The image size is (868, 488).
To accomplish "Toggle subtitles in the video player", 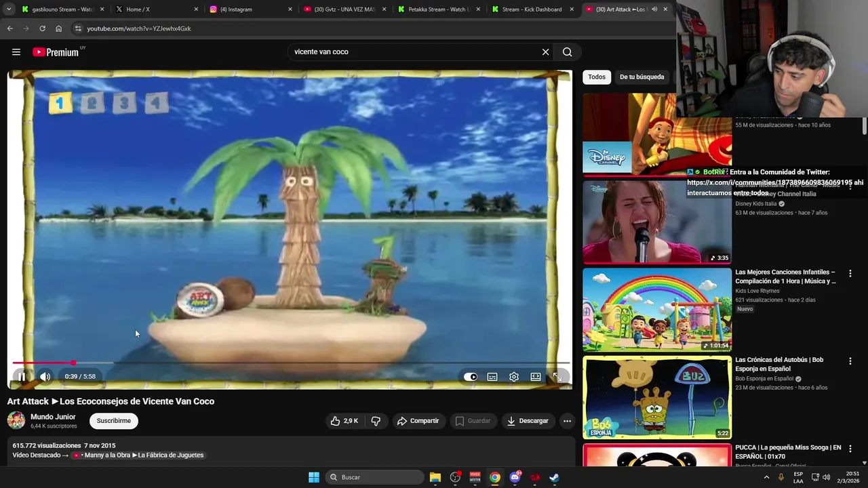I will tap(492, 377).
